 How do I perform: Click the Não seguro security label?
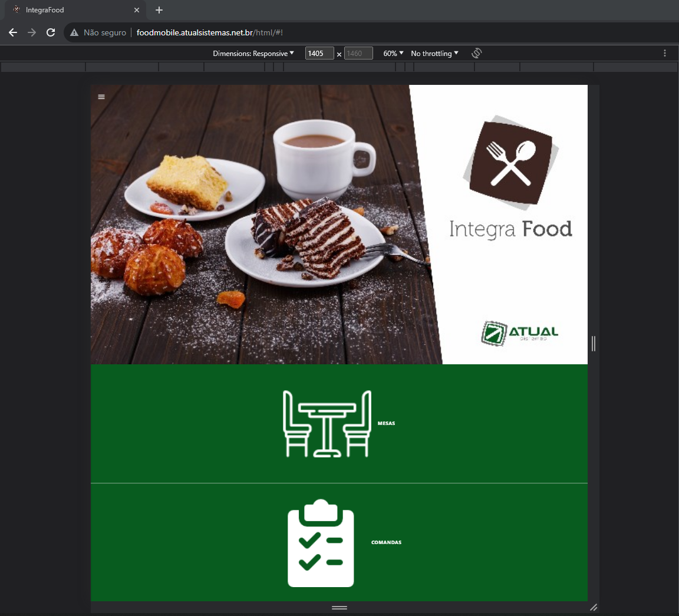(x=105, y=32)
